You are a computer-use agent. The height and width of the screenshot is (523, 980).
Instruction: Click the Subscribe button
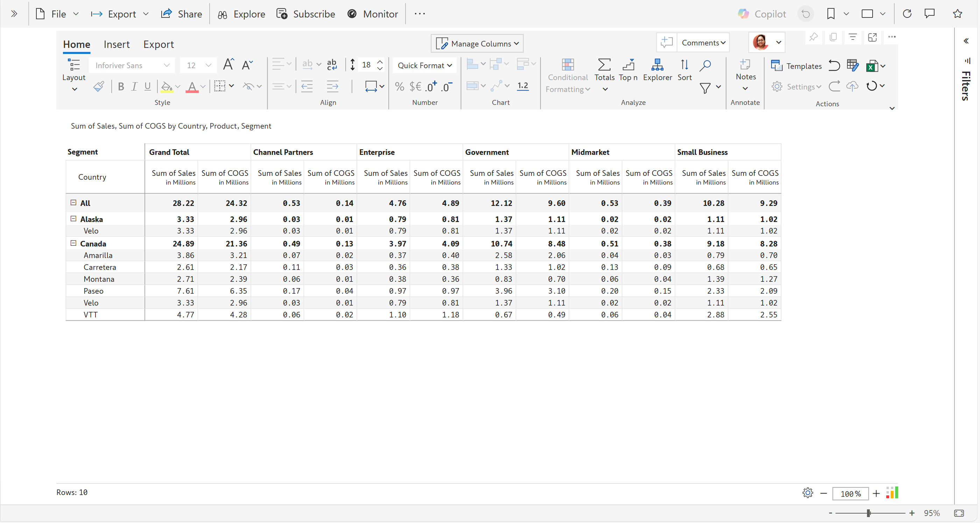306,14
